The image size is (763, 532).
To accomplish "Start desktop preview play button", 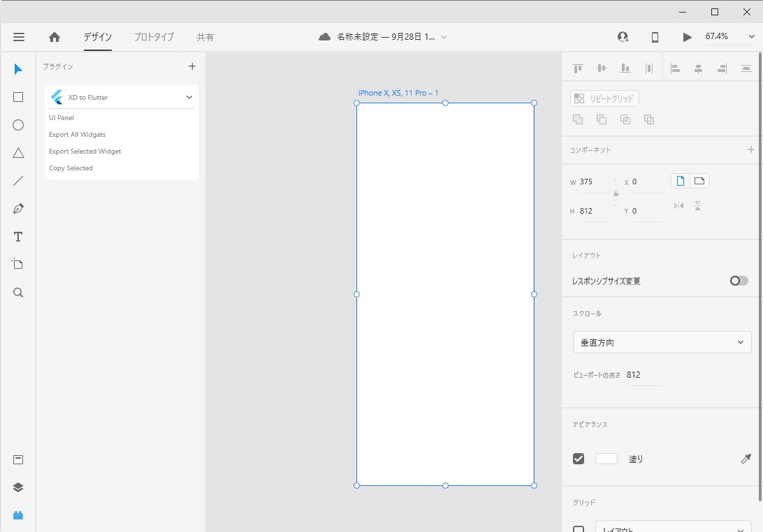I will point(687,37).
